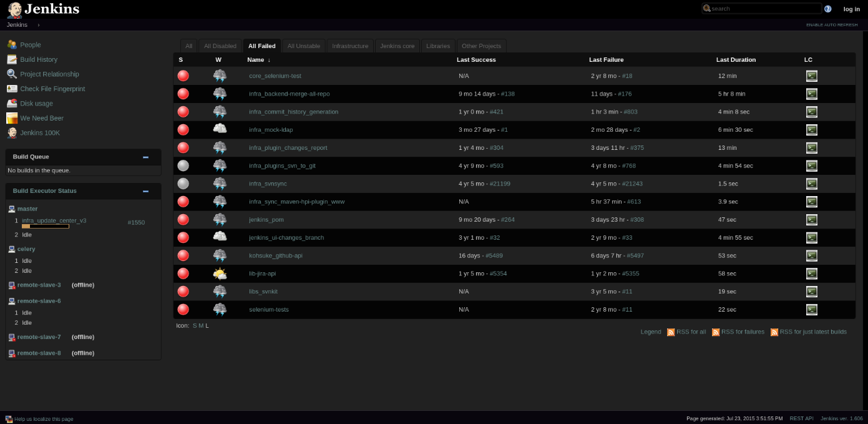Click the RSS for all feed icon
The width and height of the screenshot is (868, 424).
tap(671, 332)
